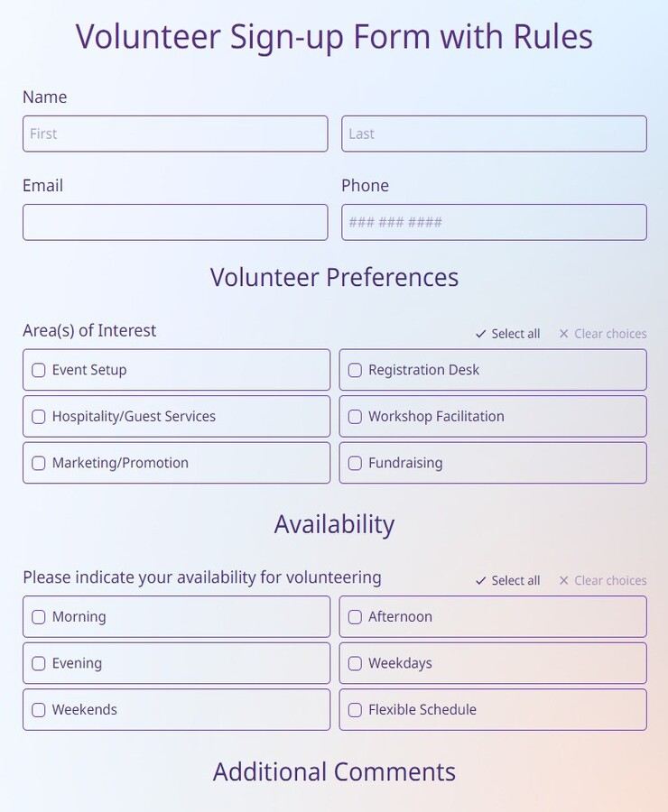This screenshot has width=668, height=812.
Task: Check the Evening availability box
Action: point(38,663)
